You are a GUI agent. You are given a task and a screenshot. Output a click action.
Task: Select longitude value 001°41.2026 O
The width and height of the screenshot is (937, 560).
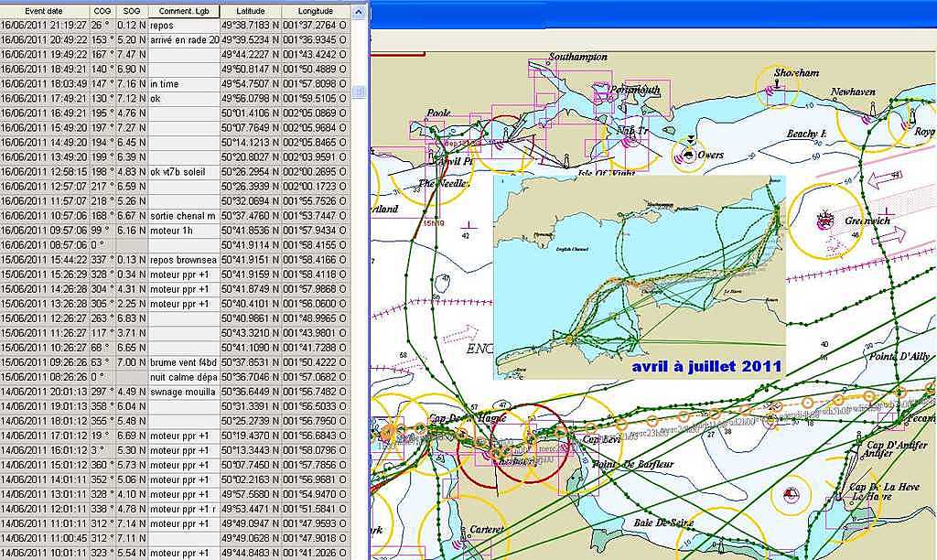(315, 553)
